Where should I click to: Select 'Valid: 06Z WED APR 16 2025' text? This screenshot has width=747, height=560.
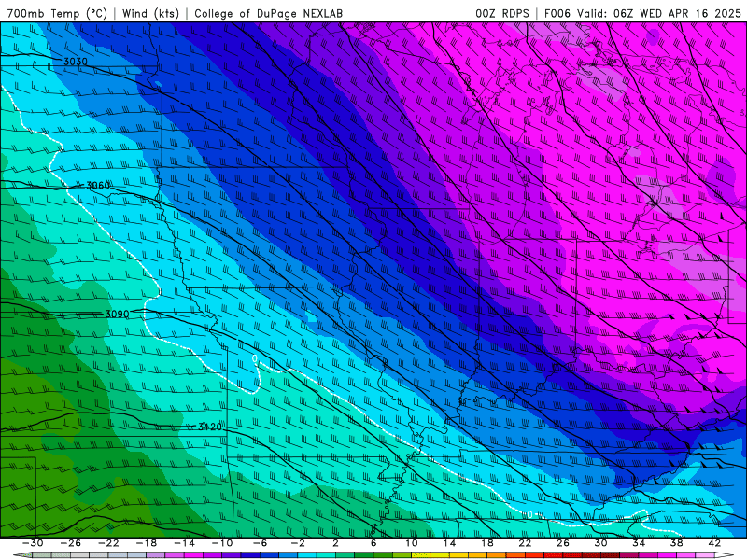point(659,13)
